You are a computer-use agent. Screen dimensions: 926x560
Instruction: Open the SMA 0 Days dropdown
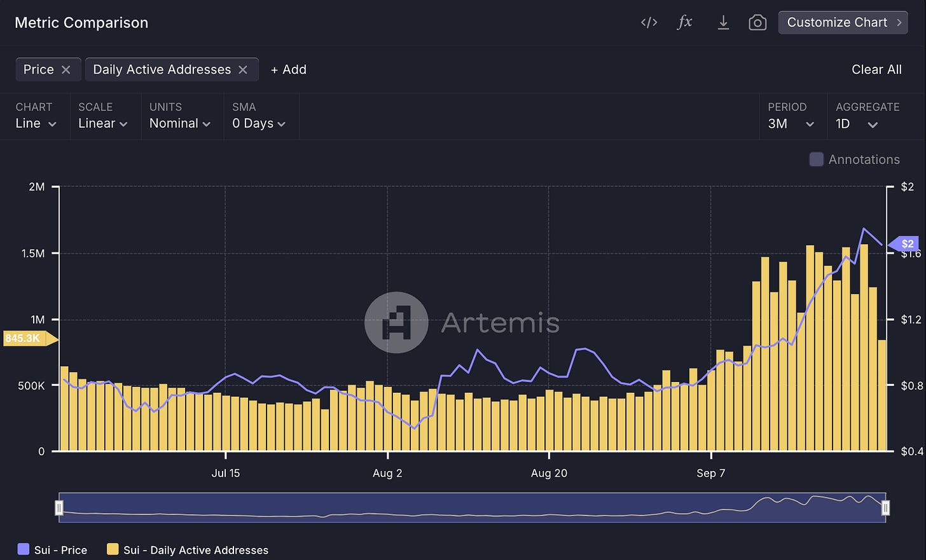pyautogui.click(x=259, y=123)
